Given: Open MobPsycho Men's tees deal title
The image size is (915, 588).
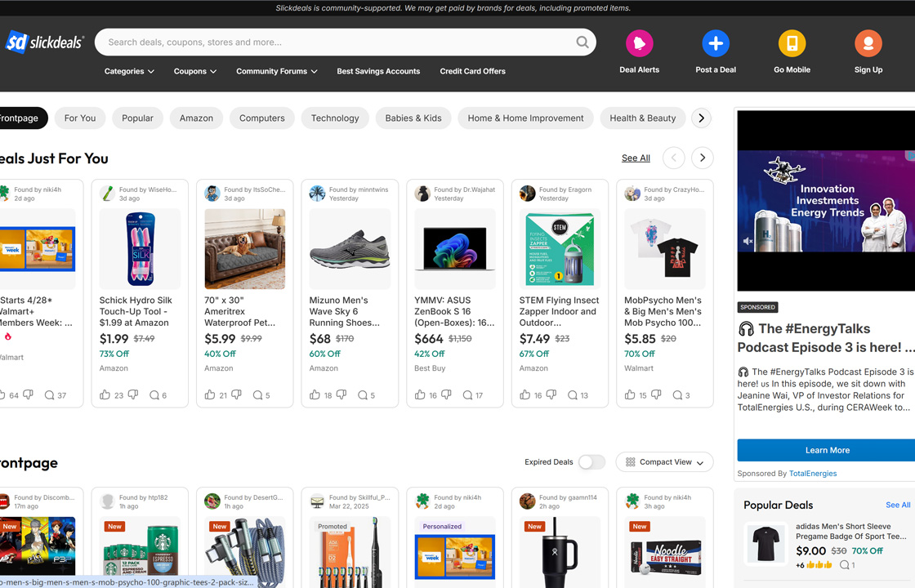Looking at the screenshot, I should pyautogui.click(x=663, y=311).
